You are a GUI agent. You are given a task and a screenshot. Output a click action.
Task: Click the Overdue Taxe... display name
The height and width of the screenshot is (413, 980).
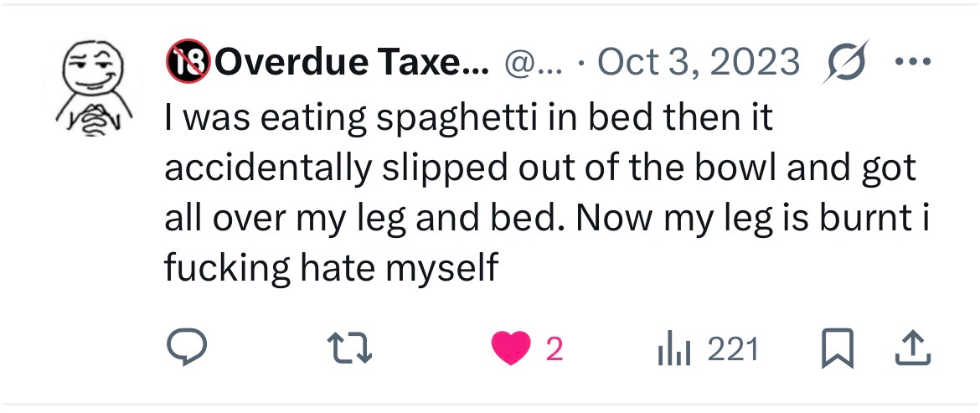pos(352,63)
